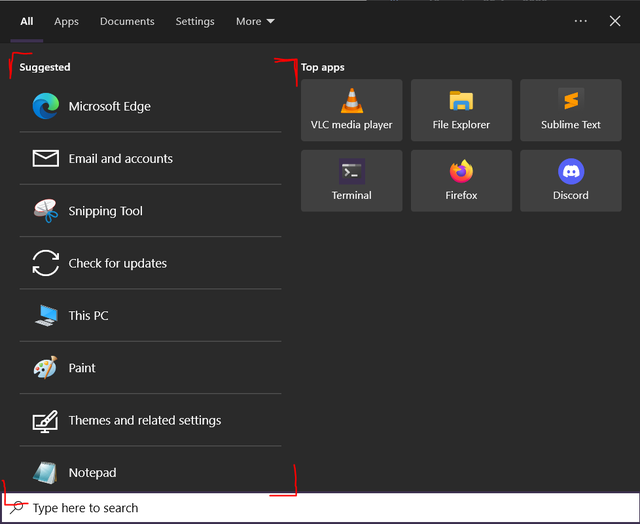Click the 'Discord' tile label
This screenshot has width=640, height=524.
point(571,195)
